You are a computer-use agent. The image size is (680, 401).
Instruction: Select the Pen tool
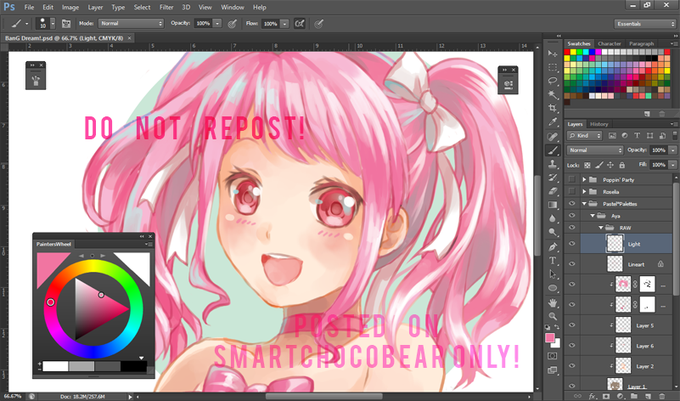552,247
